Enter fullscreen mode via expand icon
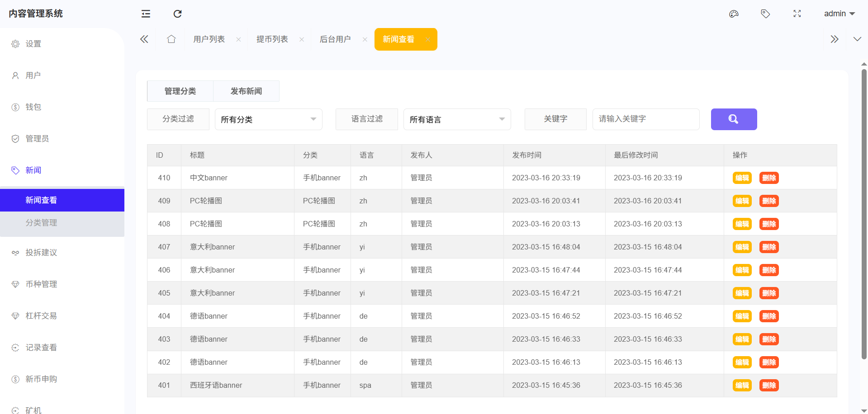 tap(797, 14)
